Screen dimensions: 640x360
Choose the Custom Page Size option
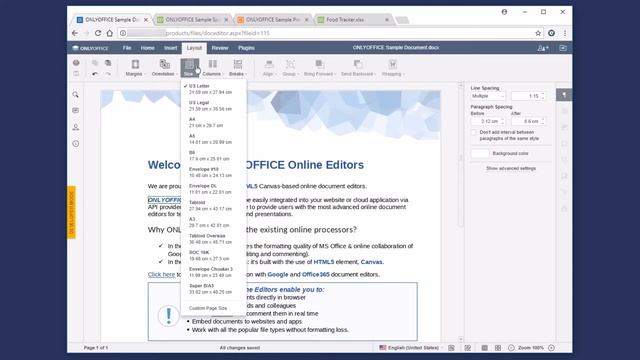tap(213, 308)
